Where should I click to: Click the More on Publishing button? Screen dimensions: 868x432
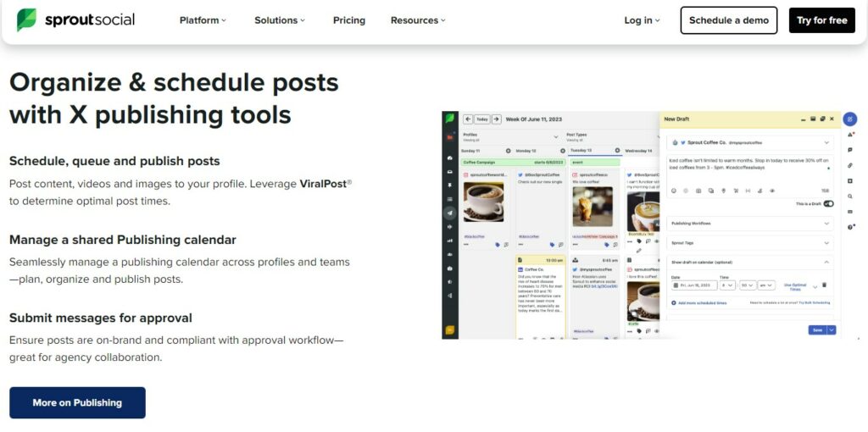[x=77, y=402]
